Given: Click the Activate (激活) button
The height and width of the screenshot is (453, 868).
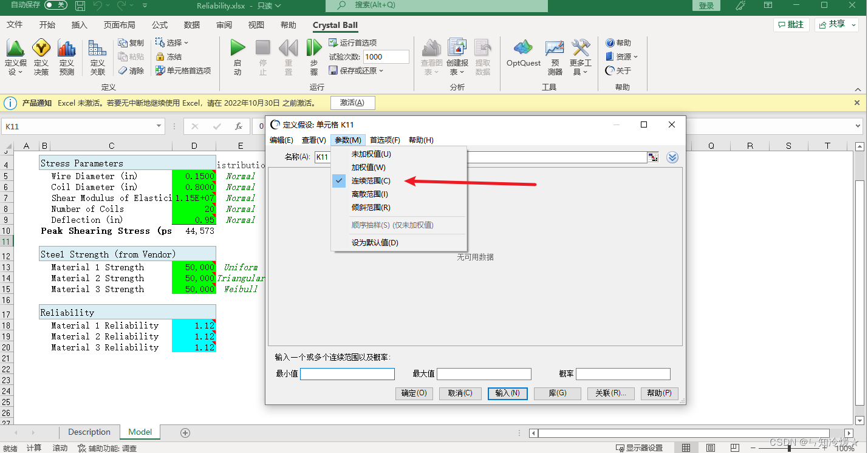Looking at the screenshot, I should tap(352, 103).
